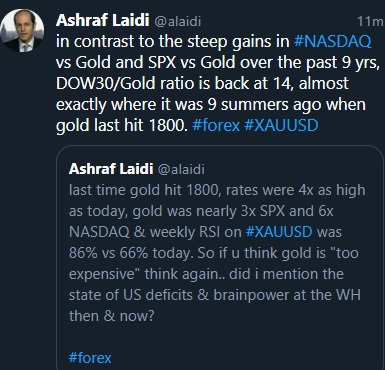Open the #XAUUSD hashtag ending the main tweet
The width and height of the screenshot is (385, 370).
pyautogui.click(x=281, y=125)
